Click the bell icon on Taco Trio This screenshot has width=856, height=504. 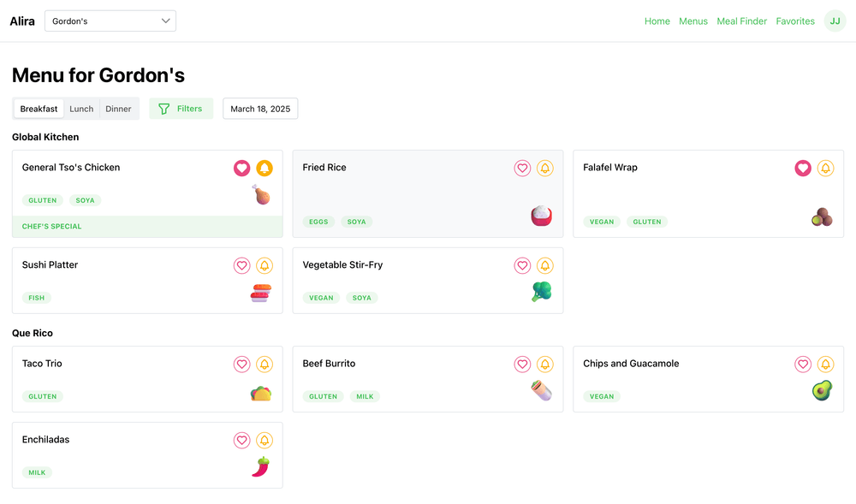pyautogui.click(x=265, y=364)
